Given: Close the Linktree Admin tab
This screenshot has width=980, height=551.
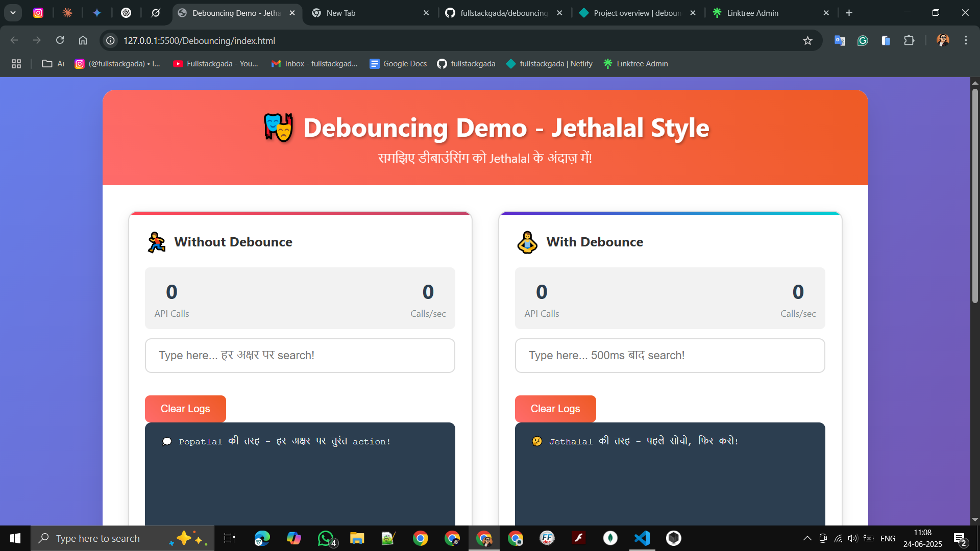Looking at the screenshot, I should pos(826,13).
